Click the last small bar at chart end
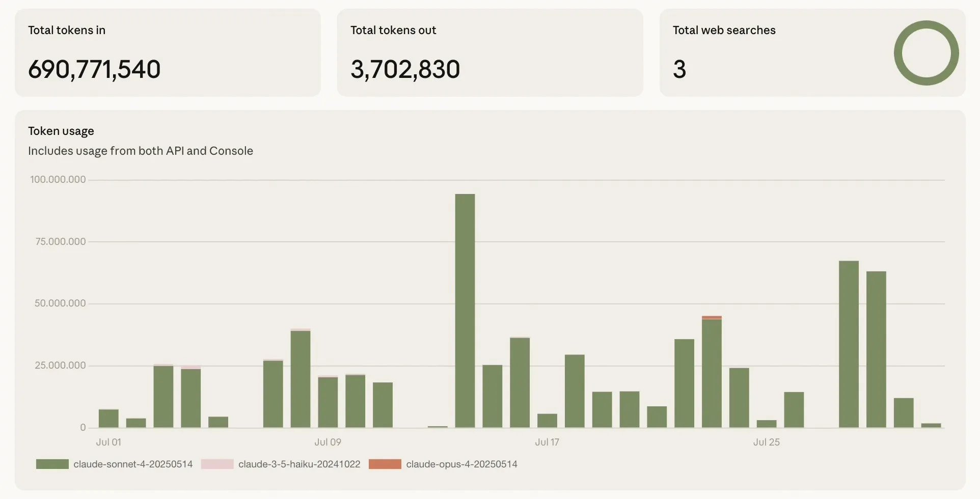Viewport: 980px width, 499px height. tap(931, 425)
